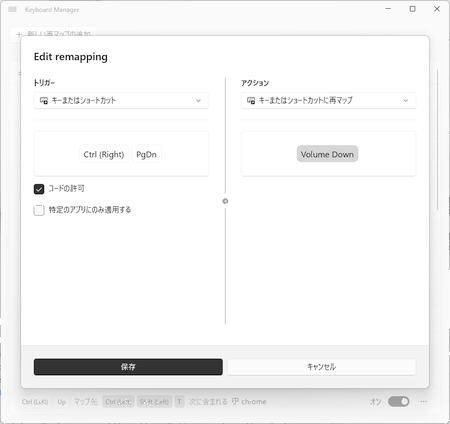The image size is (450, 424).
Task: Close the Keyboard Manager window
Action: (x=437, y=9)
